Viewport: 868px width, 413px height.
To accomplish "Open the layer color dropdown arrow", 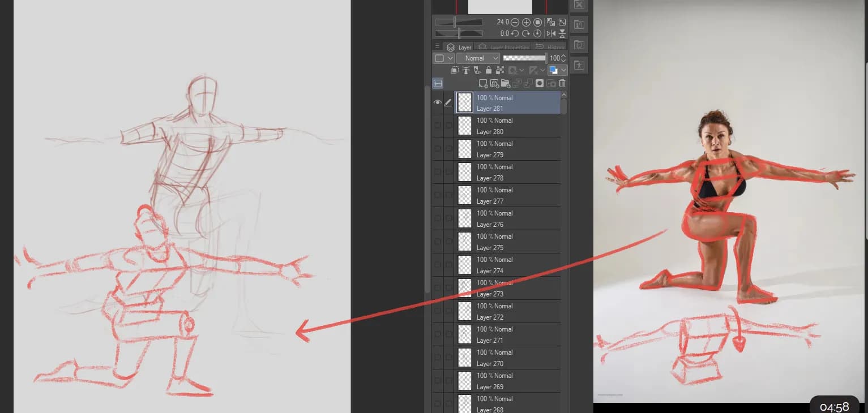I will tap(563, 70).
